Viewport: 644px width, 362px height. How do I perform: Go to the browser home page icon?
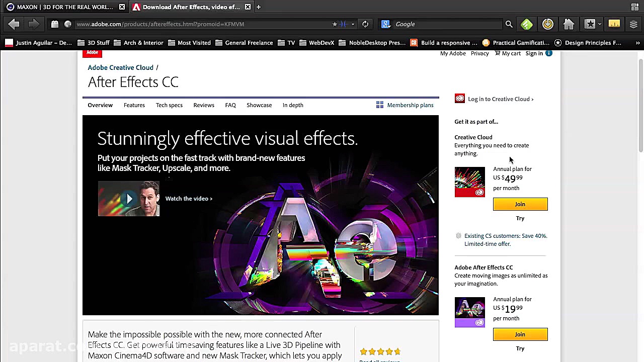tap(569, 24)
